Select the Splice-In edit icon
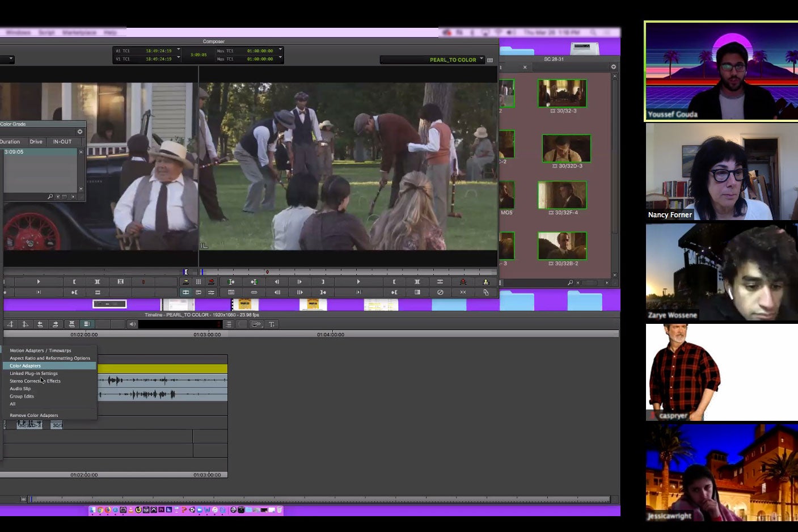 coord(185,281)
